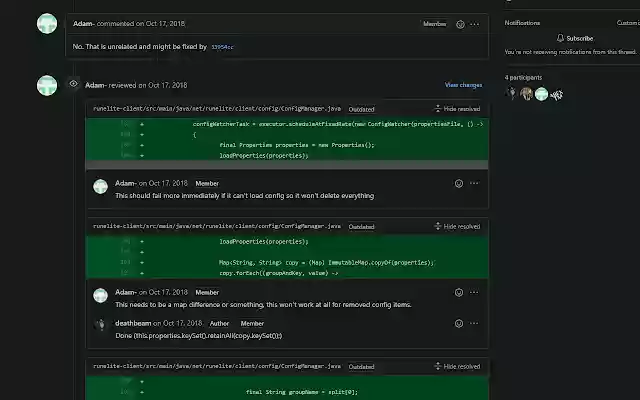Viewport: 640px width, 400px height.
Task: Click '4 participants' label
Action: 523,78
